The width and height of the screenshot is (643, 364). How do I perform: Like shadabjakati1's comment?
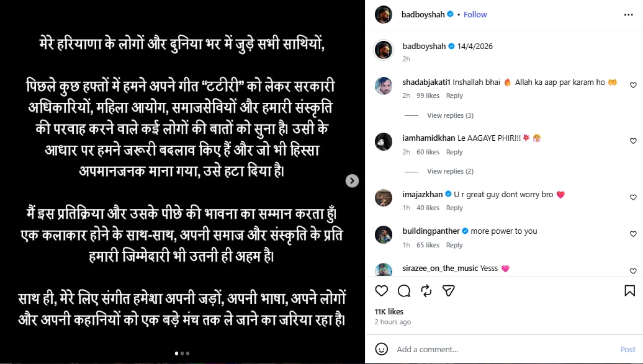[x=633, y=86]
